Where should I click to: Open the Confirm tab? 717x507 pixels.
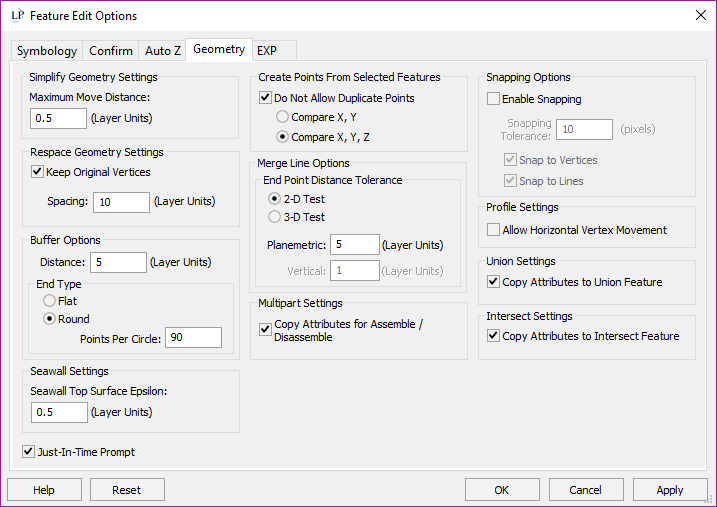click(111, 51)
